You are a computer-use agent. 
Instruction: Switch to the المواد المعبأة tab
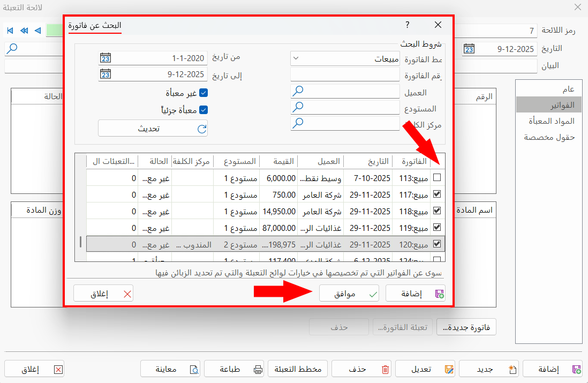coord(551,122)
